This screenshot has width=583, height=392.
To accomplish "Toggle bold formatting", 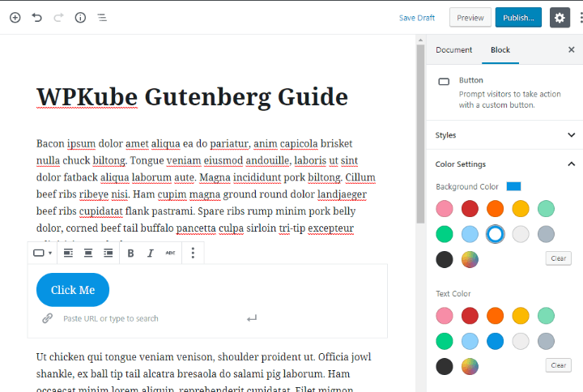I will click(x=130, y=253).
